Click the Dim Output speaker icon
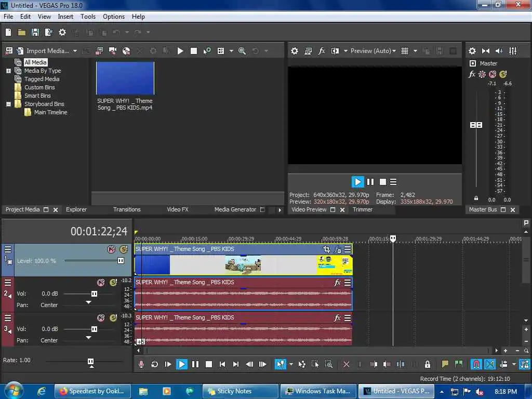Viewport: 532px width, 399px height. 499,51
